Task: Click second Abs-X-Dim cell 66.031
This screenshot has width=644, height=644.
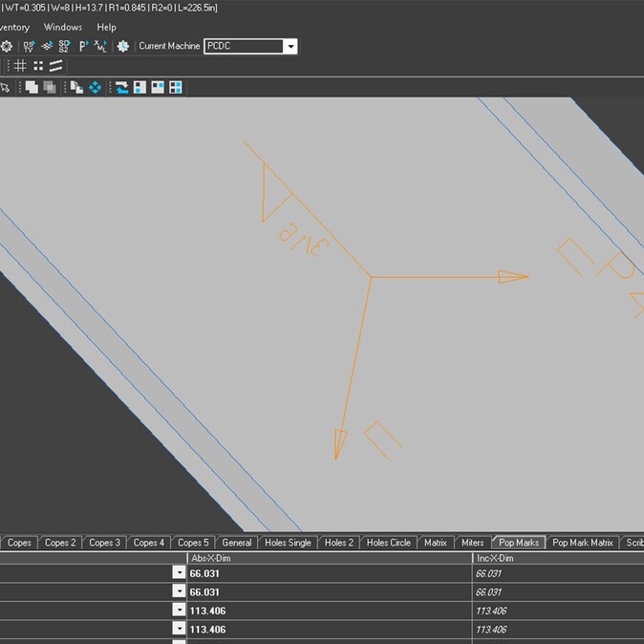Action: [x=330, y=591]
